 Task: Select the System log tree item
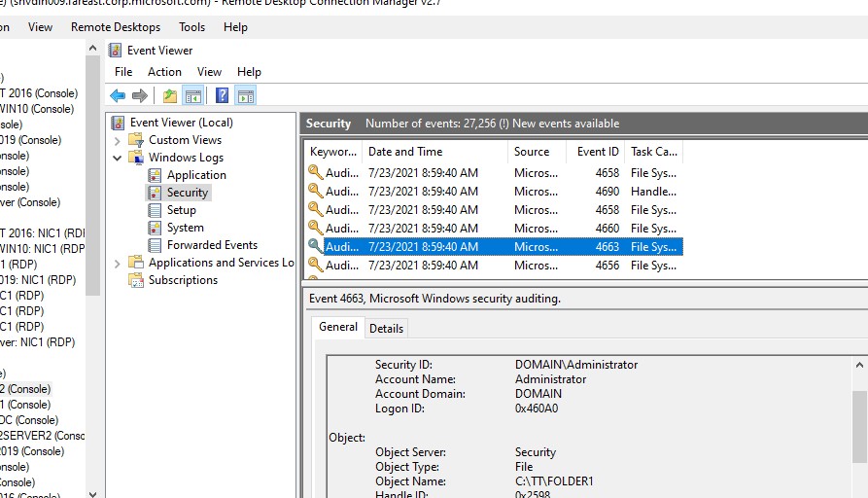pyautogui.click(x=186, y=228)
